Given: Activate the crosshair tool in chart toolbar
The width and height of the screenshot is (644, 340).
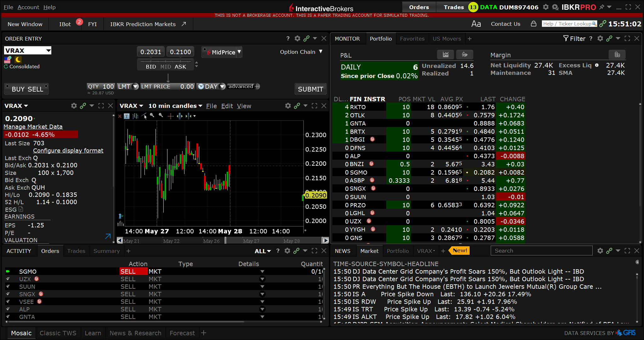Looking at the screenshot, I should [171, 116].
